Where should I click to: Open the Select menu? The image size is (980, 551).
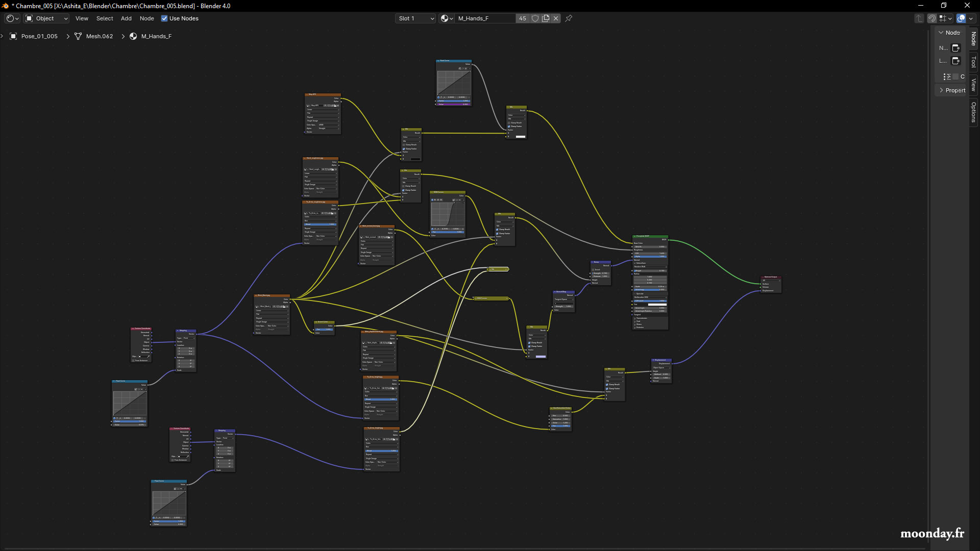[105, 18]
